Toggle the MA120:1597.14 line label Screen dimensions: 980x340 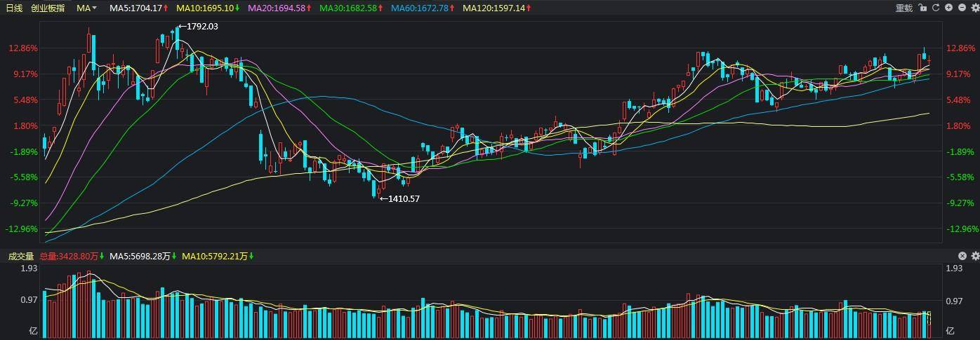pyautogui.click(x=496, y=8)
